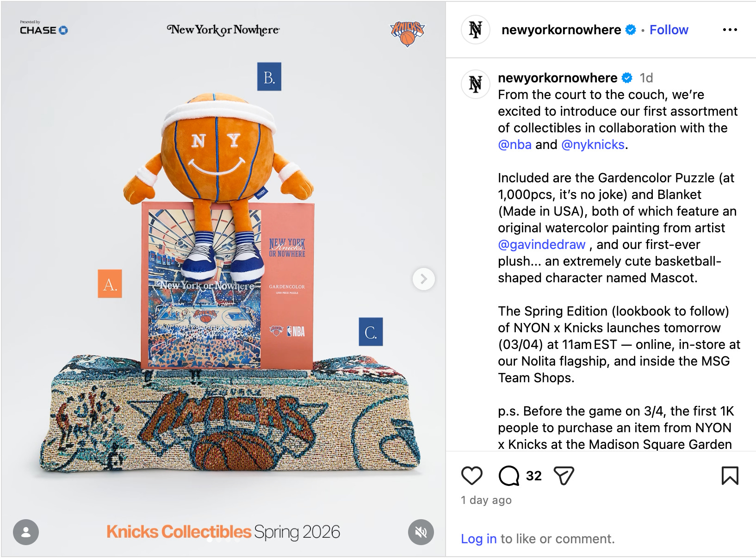This screenshot has width=756, height=559.
Task: Follow the newyorkornowhere account
Action: [x=669, y=30]
